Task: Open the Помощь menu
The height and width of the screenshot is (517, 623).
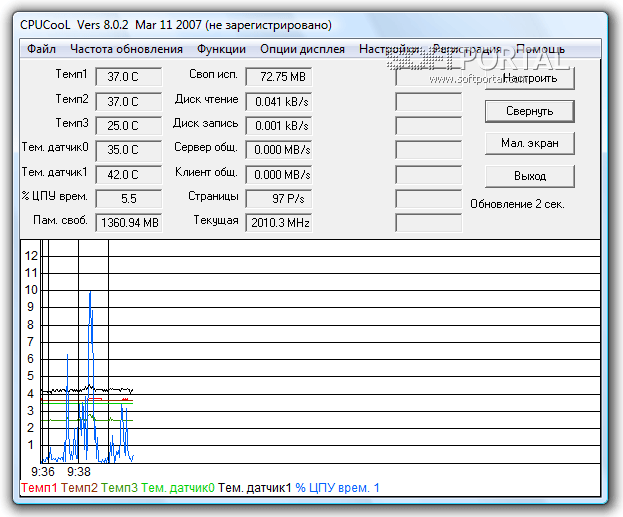Action: [540, 49]
